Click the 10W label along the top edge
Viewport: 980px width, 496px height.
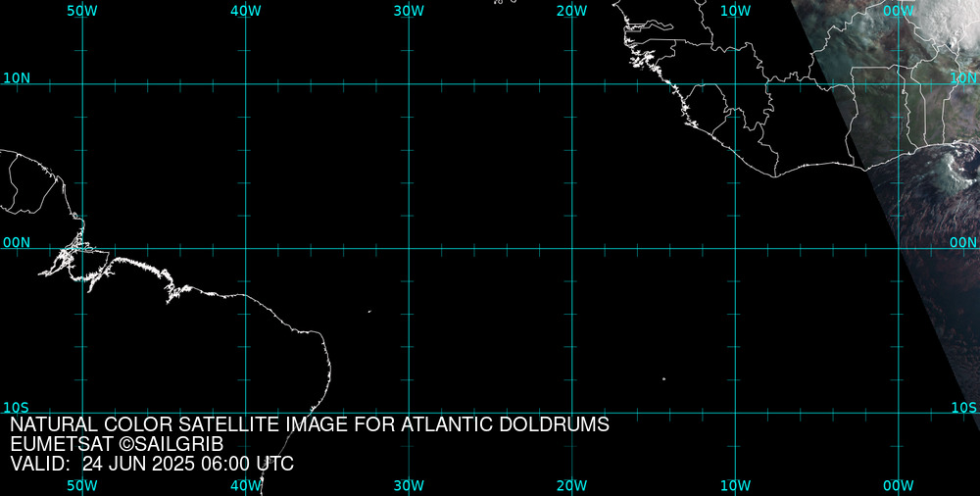point(735,11)
